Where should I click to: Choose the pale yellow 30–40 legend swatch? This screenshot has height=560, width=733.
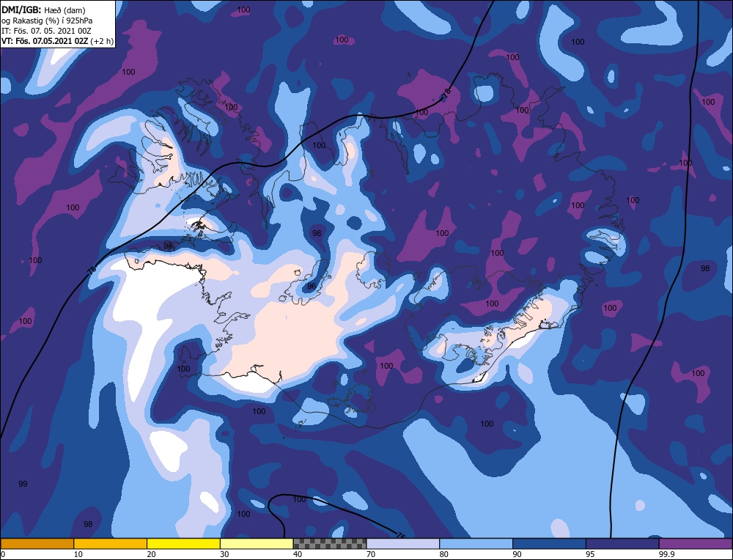tap(257, 543)
